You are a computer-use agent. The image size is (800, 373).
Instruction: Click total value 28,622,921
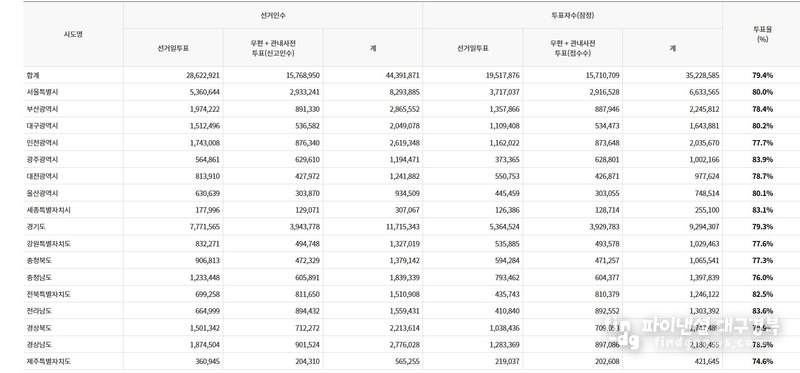203,75
